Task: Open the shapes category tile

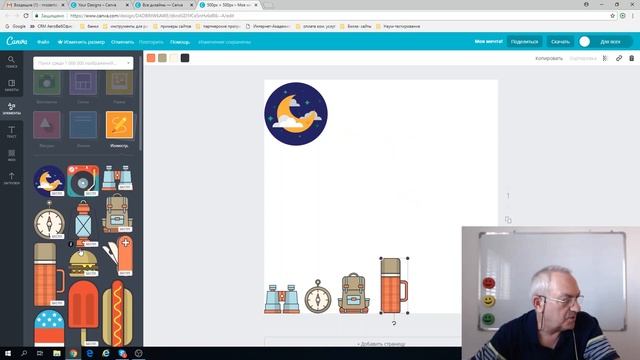Action: 47,125
